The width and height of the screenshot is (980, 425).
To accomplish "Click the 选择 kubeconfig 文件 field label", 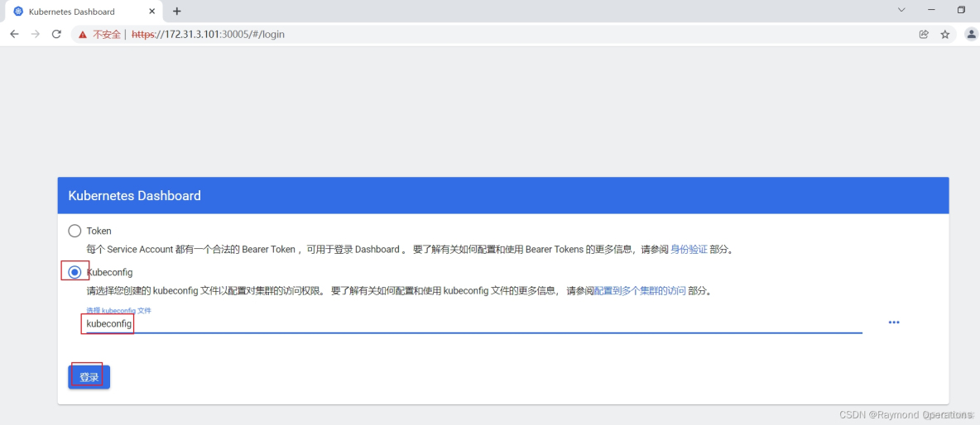I will tap(118, 310).
